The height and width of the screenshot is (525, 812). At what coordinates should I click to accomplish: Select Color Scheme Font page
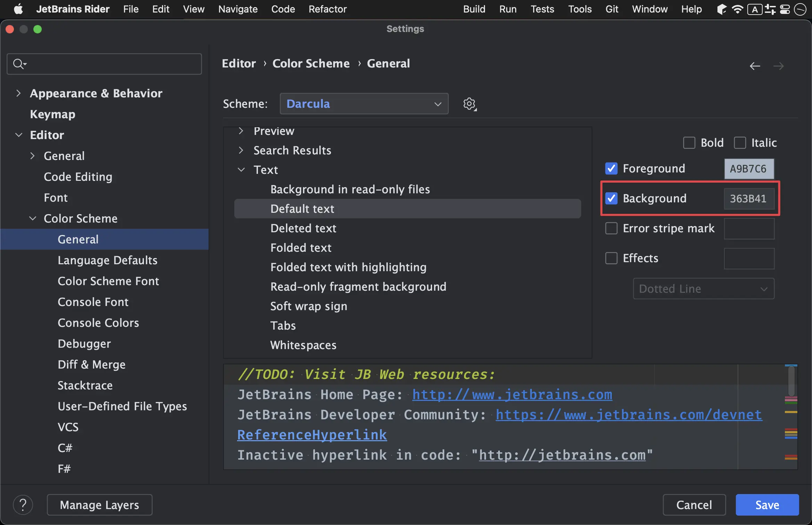click(108, 281)
